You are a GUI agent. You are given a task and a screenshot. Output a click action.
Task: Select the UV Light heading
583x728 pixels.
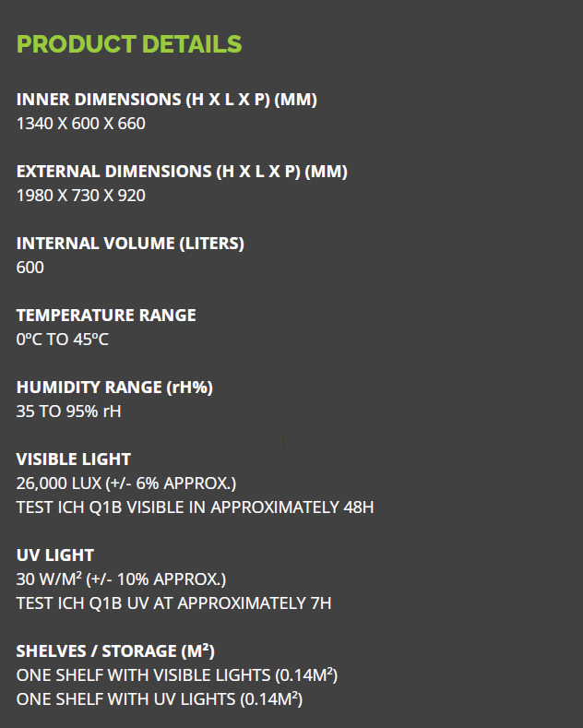click(55, 555)
